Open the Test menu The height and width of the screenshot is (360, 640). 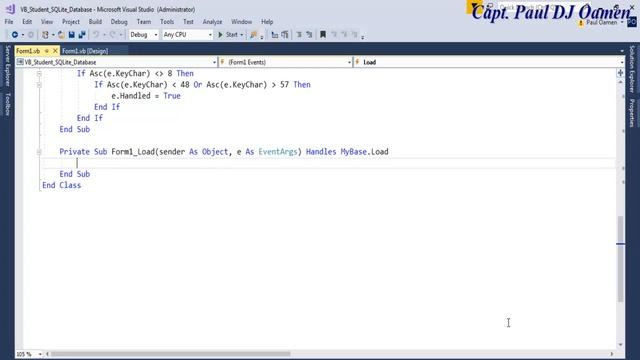tap(188, 22)
